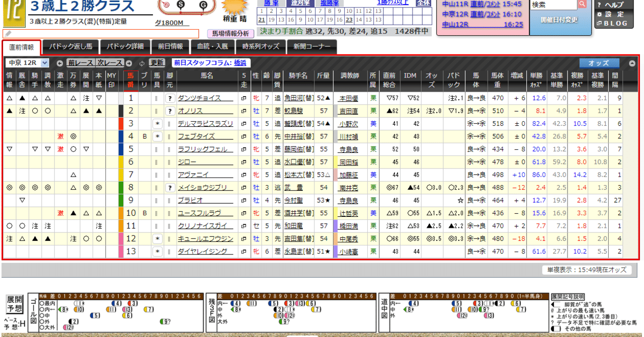Click the back arrow before 前レース
Image resolution: width=644 pixels, height=337 pixels.
[60, 63]
